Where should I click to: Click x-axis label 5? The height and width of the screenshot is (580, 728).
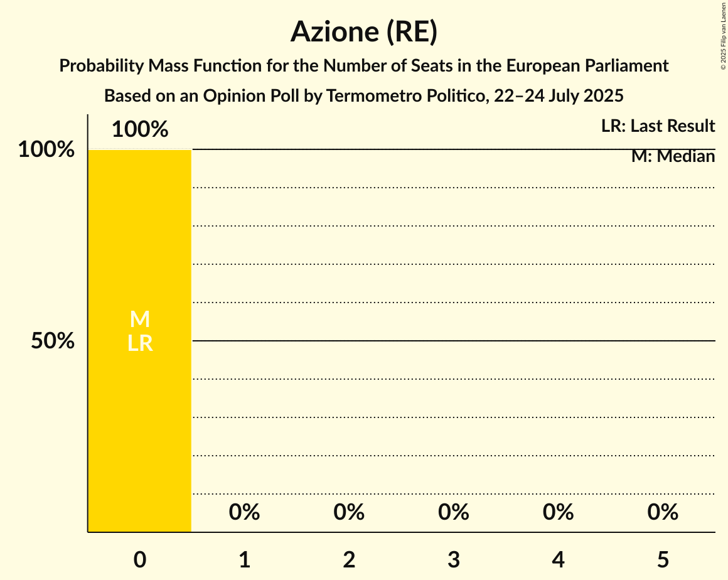click(663, 559)
